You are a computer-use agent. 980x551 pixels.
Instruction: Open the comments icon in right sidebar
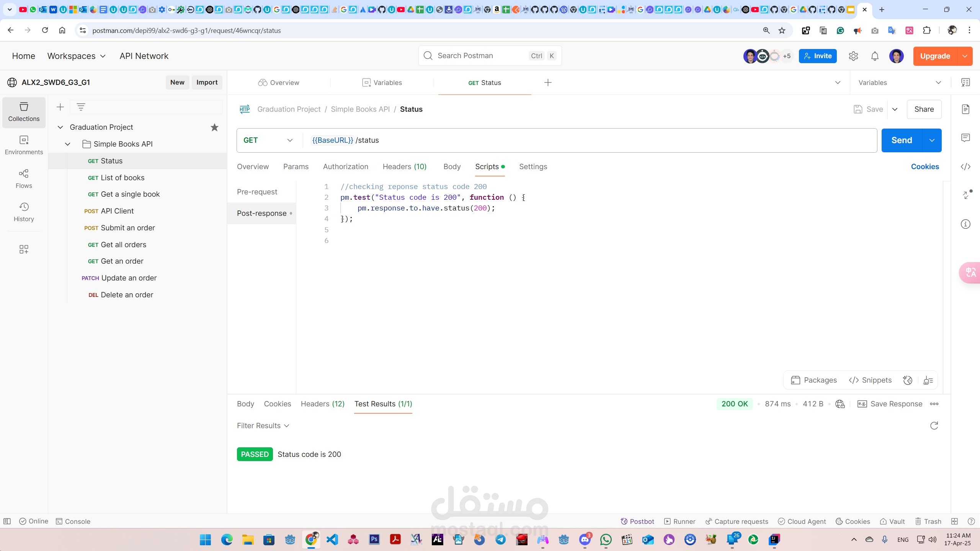[x=965, y=138]
